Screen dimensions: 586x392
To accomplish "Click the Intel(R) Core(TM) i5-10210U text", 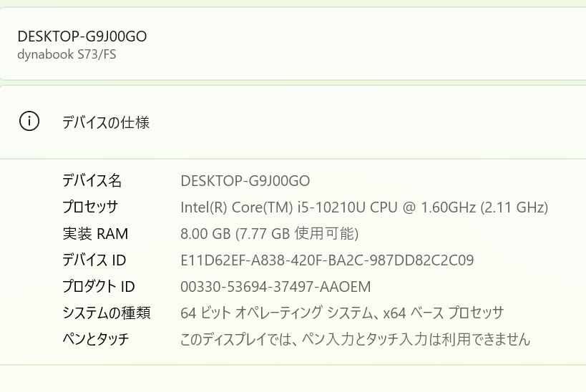I will (273, 207).
